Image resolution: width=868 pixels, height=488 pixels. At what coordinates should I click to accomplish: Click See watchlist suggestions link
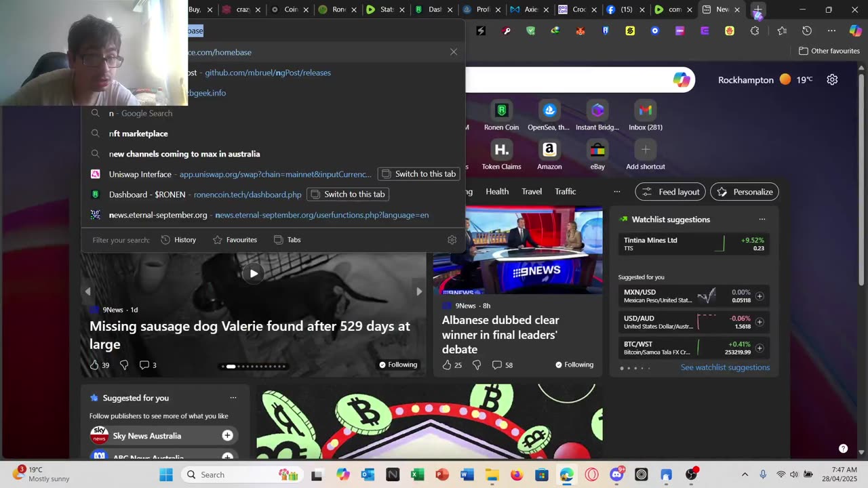[725, 367]
